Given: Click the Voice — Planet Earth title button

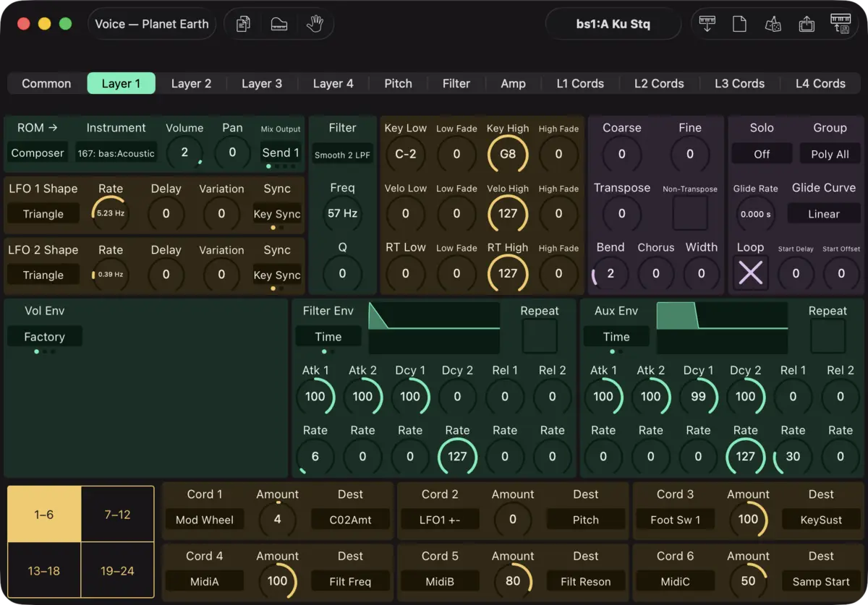Looking at the screenshot, I should (x=152, y=24).
